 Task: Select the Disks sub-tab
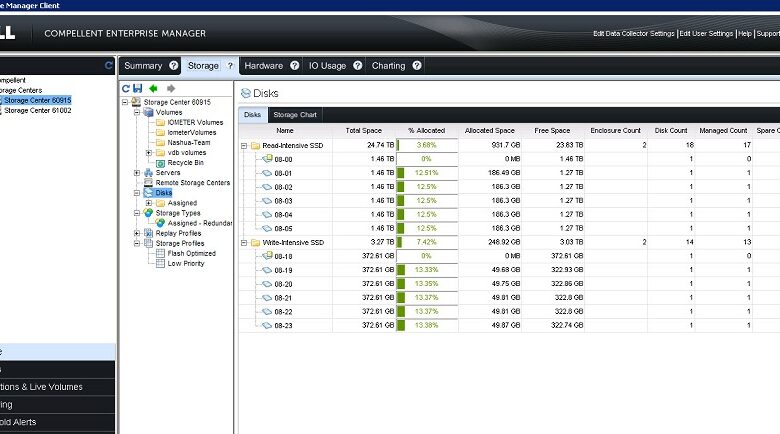tap(252, 114)
